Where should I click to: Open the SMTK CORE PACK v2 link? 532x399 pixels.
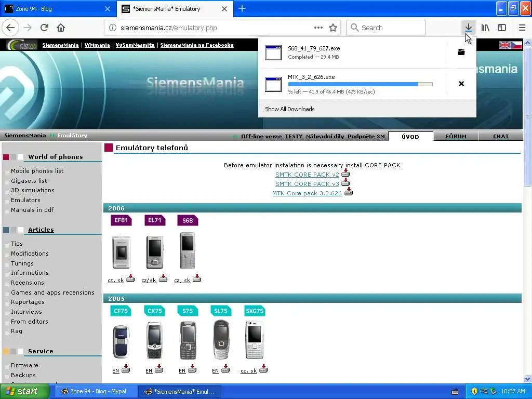[307, 175]
